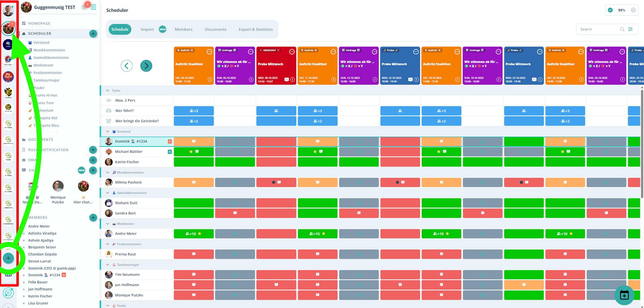Open Benjamin Seizer in the sidebar members list

[42, 247]
